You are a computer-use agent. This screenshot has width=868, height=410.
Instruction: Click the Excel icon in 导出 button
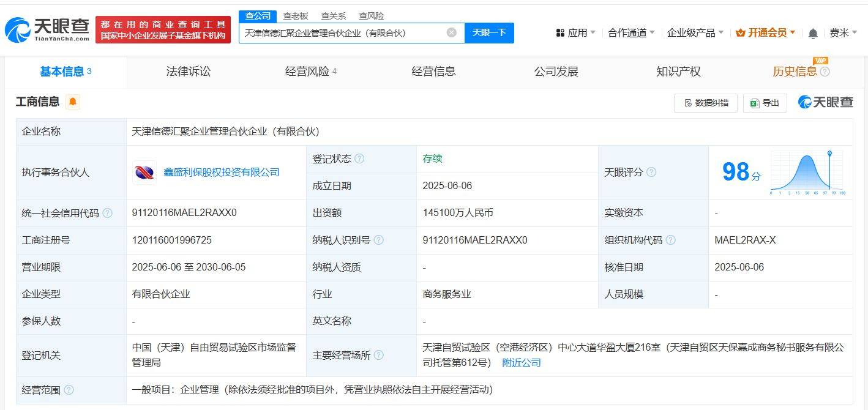point(755,103)
